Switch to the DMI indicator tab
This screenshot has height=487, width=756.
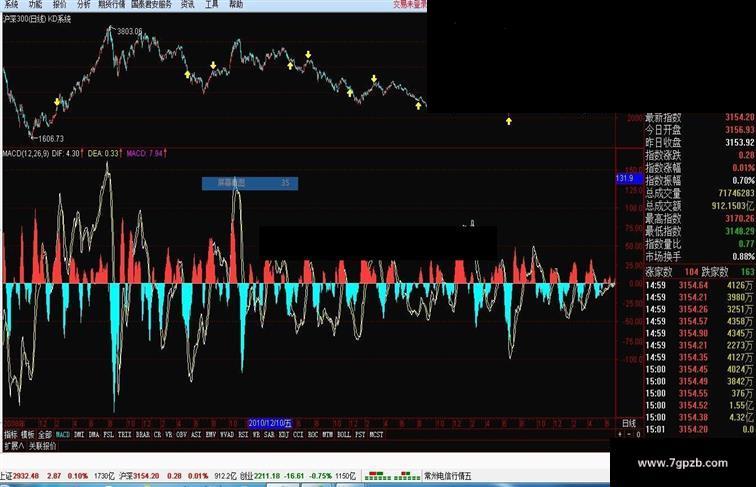click(79, 434)
